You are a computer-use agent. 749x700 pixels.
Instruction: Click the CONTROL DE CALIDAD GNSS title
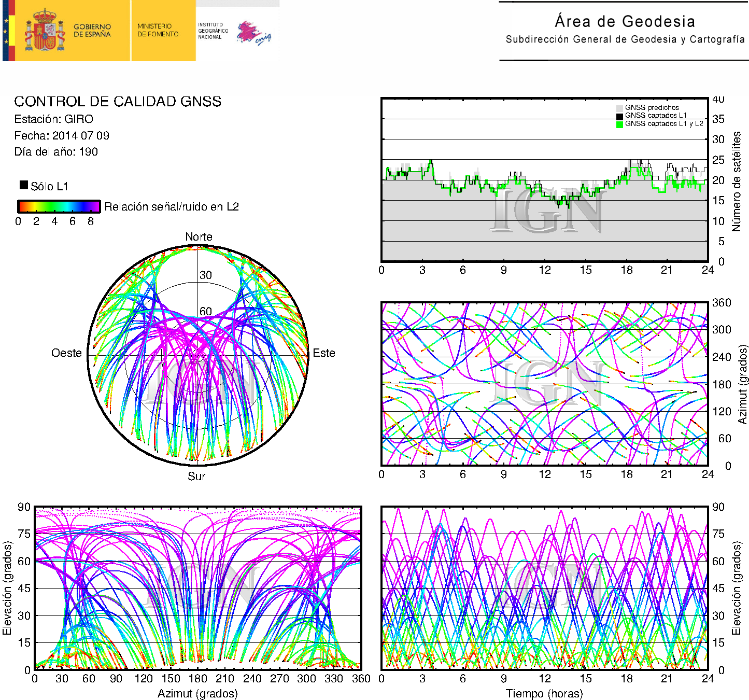click(x=118, y=102)
